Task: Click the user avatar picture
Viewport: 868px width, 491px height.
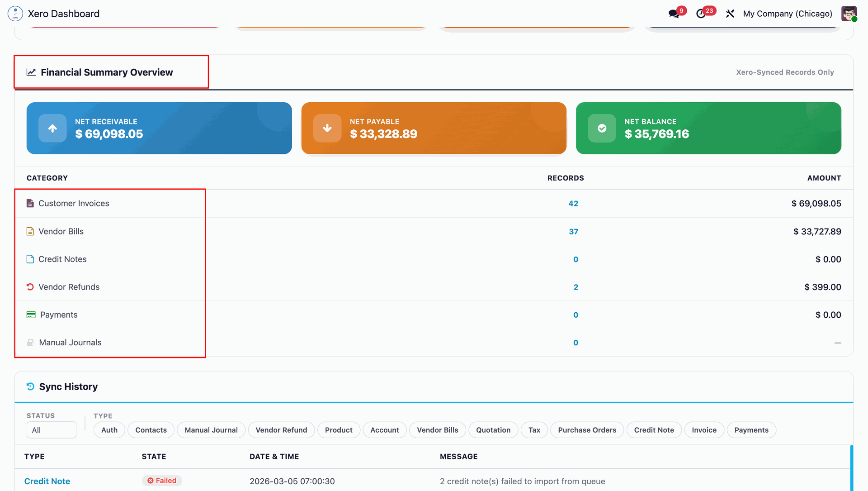Action: pyautogui.click(x=849, y=13)
